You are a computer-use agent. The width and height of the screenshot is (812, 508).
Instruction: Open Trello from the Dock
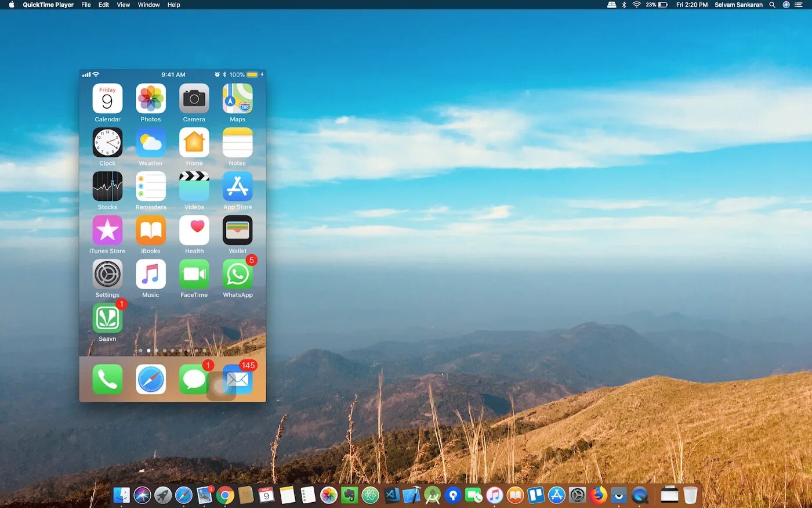point(536,495)
